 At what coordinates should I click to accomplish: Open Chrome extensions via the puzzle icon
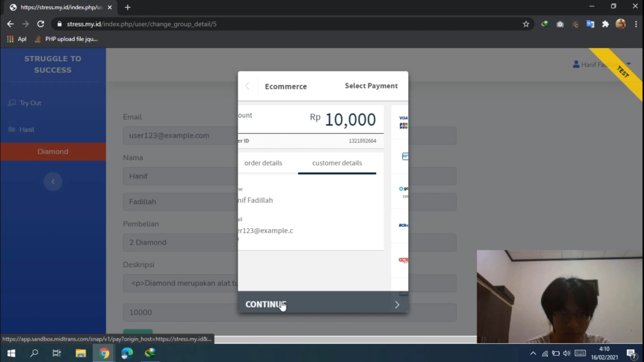coord(605,24)
